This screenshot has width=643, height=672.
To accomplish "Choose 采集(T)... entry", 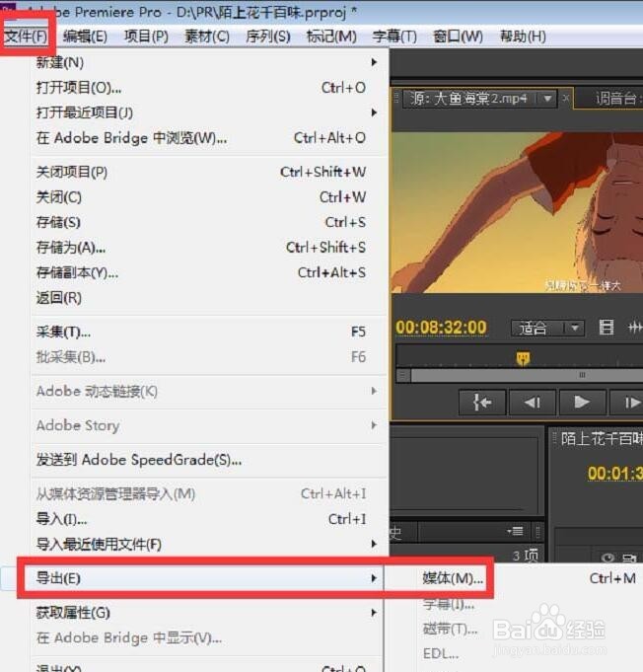I will tap(209, 332).
